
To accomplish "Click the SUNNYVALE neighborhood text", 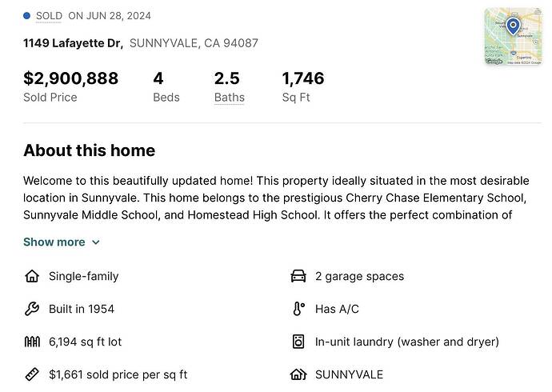I will tap(349, 374).
